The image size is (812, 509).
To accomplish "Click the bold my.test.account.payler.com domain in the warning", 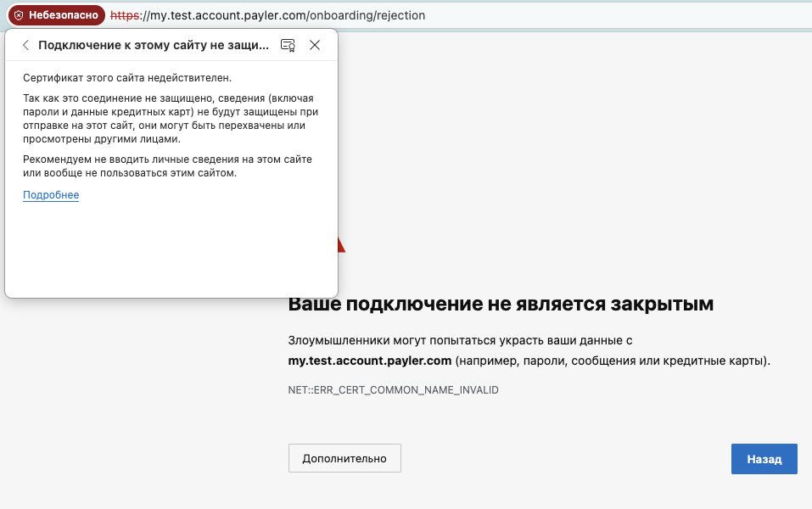I will coord(369,361).
